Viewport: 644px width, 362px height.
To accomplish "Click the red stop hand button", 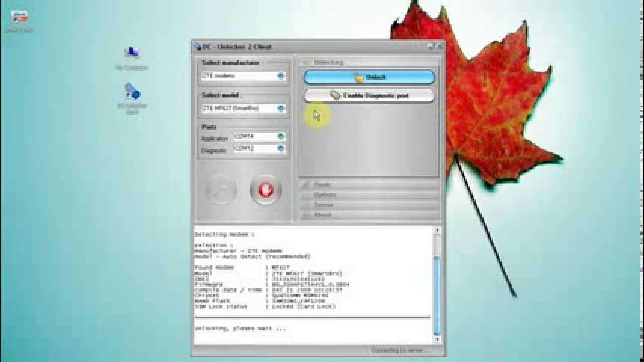I will 266,190.
